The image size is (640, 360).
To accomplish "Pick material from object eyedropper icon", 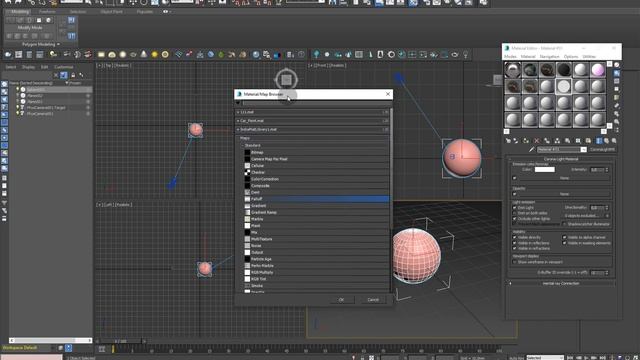I will [531, 150].
